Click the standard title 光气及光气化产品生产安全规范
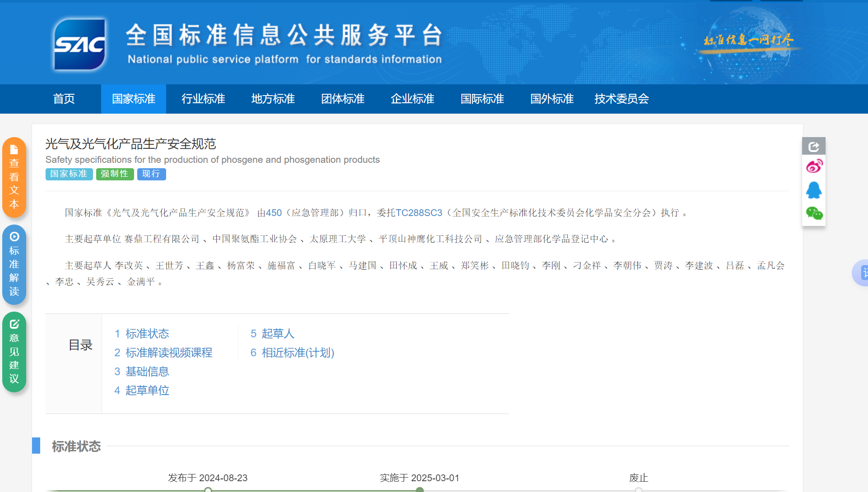The height and width of the screenshot is (492, 868). 131,144
